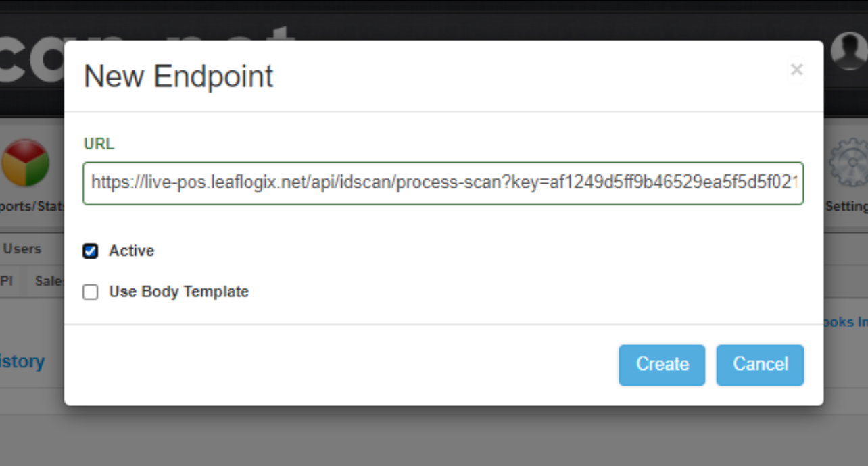Enable the Use Body Template checkbox
The height and width of the screenshot is (466, 868).
[x=90, y=292]
